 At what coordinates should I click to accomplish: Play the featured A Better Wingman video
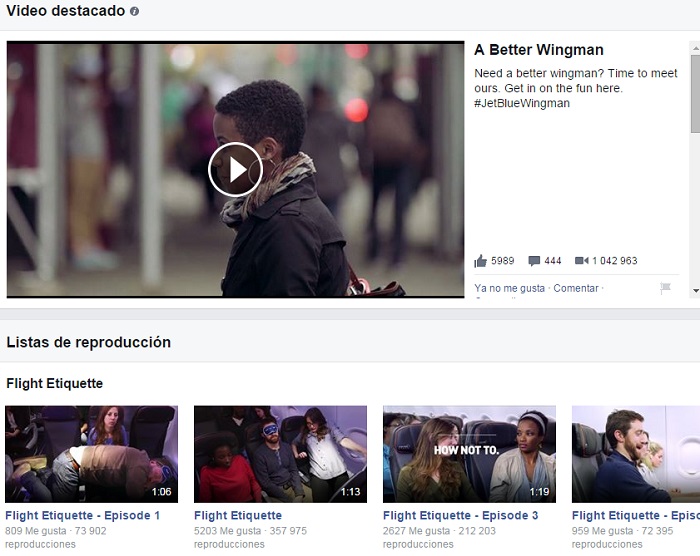click(x=235, y=170)
